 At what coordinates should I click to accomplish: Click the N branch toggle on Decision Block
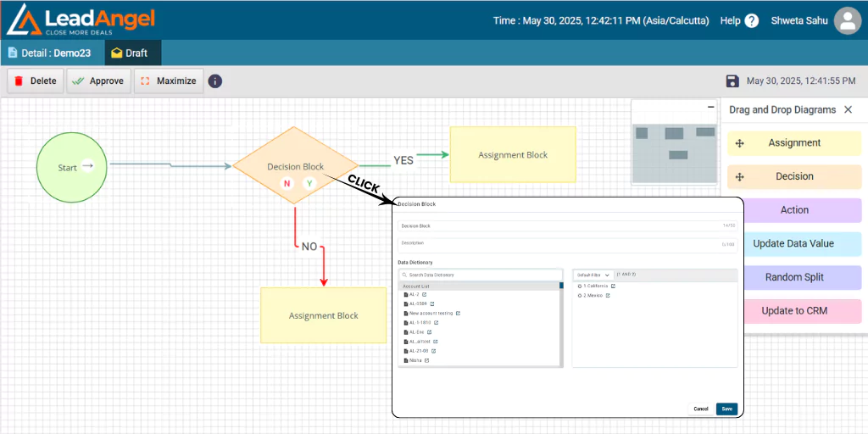[x=287, y=183]
